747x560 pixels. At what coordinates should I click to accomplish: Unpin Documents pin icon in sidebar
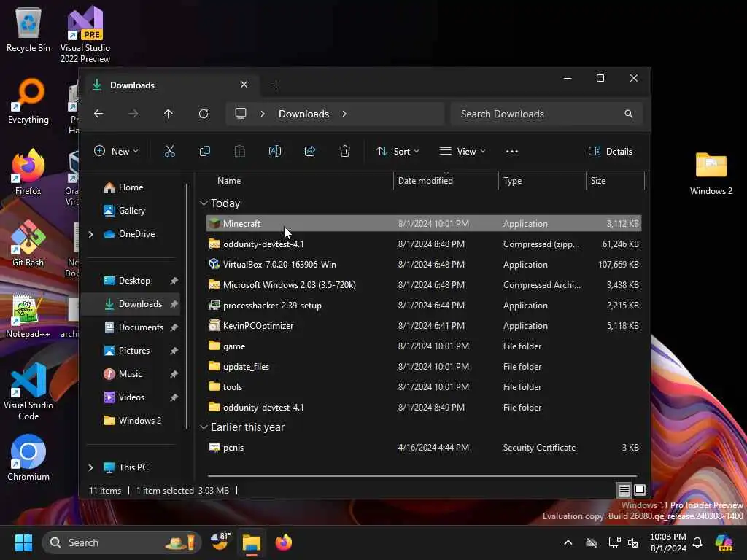pyautogui.click(x=174, y=327)
